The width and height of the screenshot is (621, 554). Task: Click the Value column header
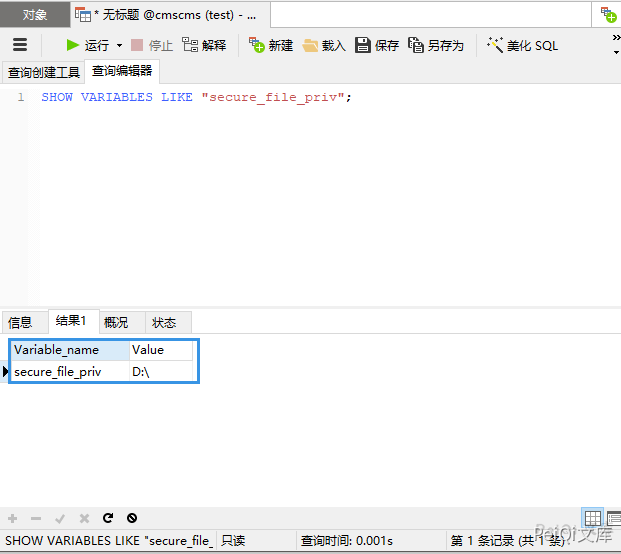coord(160,350)
